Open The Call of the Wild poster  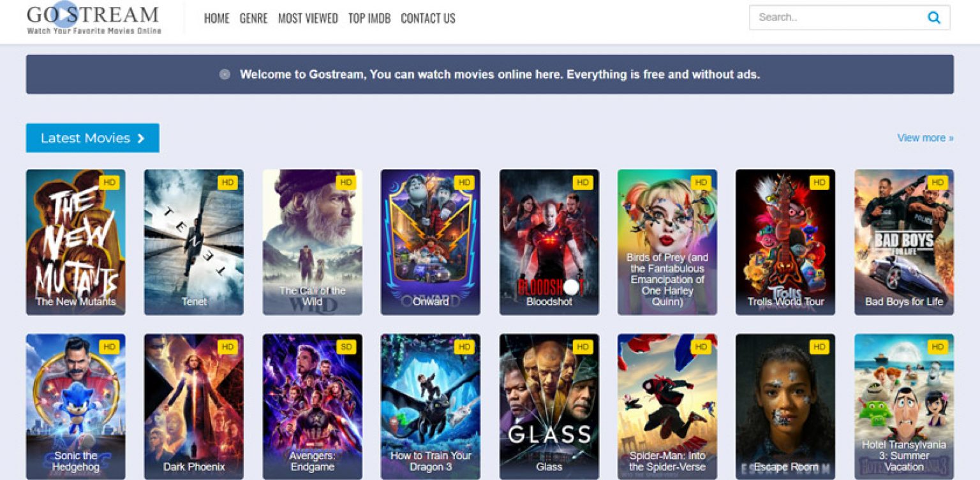coord(313,242)
